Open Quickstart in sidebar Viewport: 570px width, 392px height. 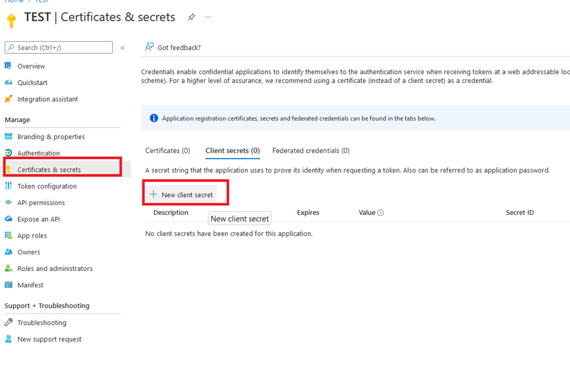click(32, 82)
